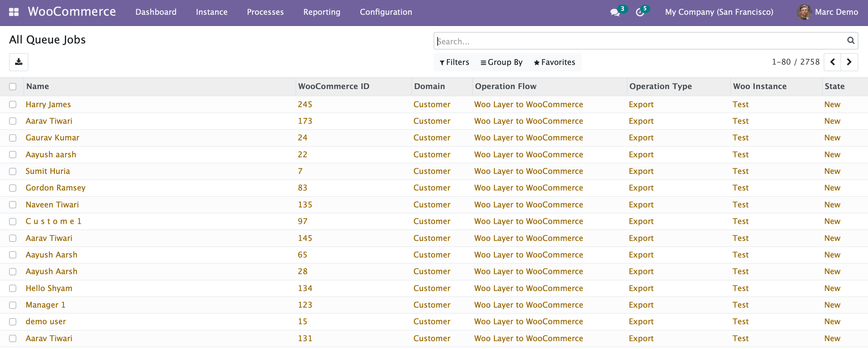
Task: Switch company via My Company (San Francisco)
Action: [x=719, y=12]
